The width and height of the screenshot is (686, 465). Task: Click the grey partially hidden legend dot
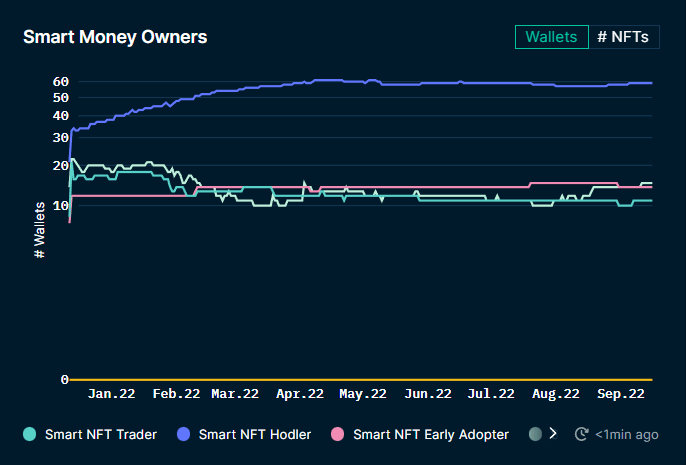pyautogui.click(x=536, y=434)
